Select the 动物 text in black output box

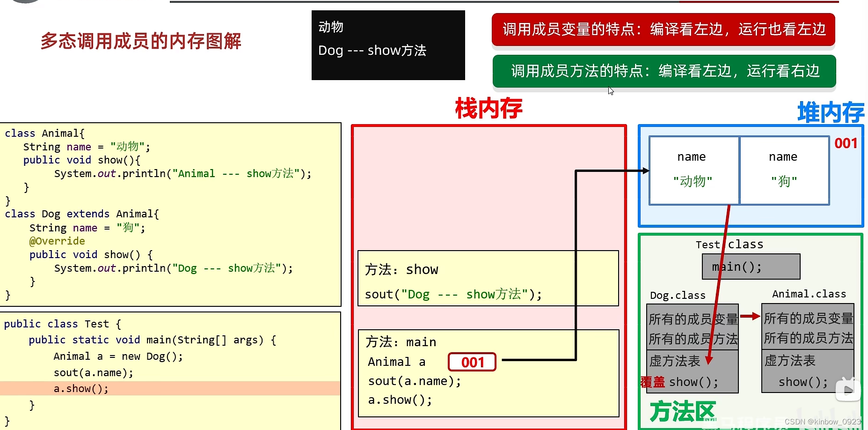click(x=331, y=27)
